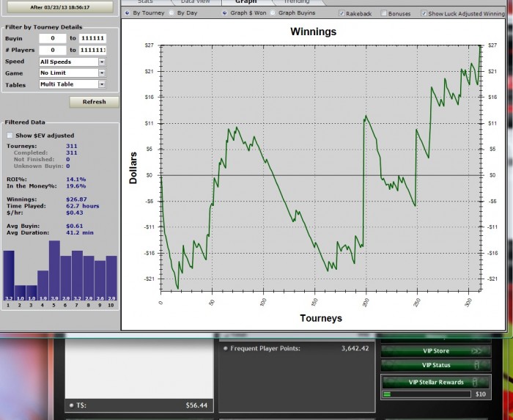Click the info icon on VIP Stellar Rewards

click(x=475, y=382)
